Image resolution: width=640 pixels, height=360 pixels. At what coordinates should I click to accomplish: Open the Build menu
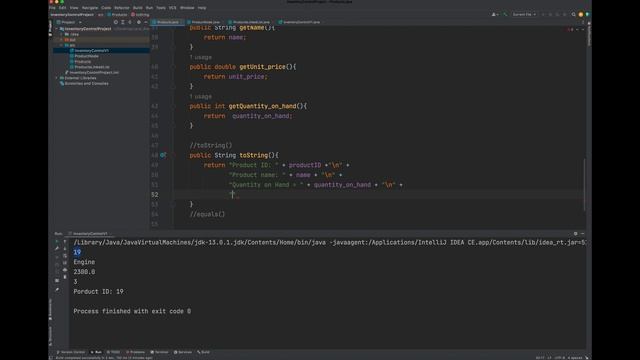tap(138, 8)
